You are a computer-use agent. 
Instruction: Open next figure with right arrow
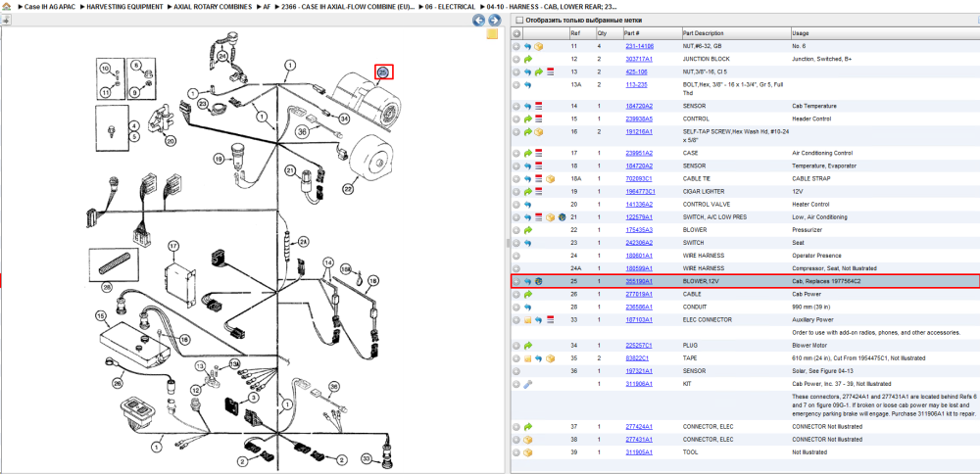point(493,20)
